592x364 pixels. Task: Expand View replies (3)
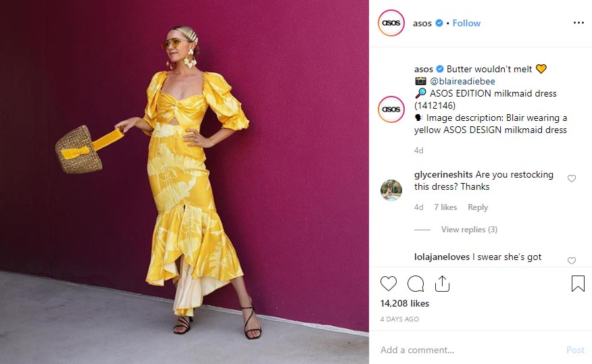[x=469, y=230]
